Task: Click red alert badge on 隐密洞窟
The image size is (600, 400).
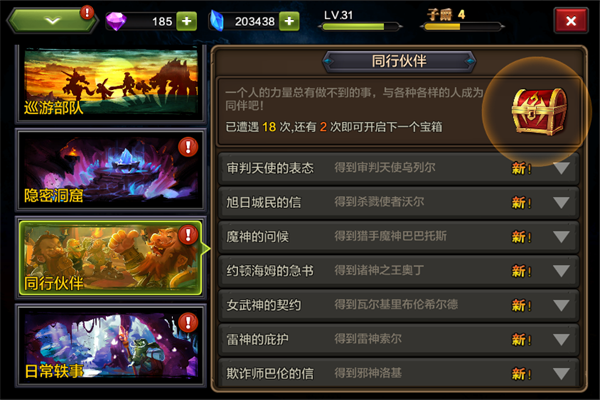Action: 188,147
